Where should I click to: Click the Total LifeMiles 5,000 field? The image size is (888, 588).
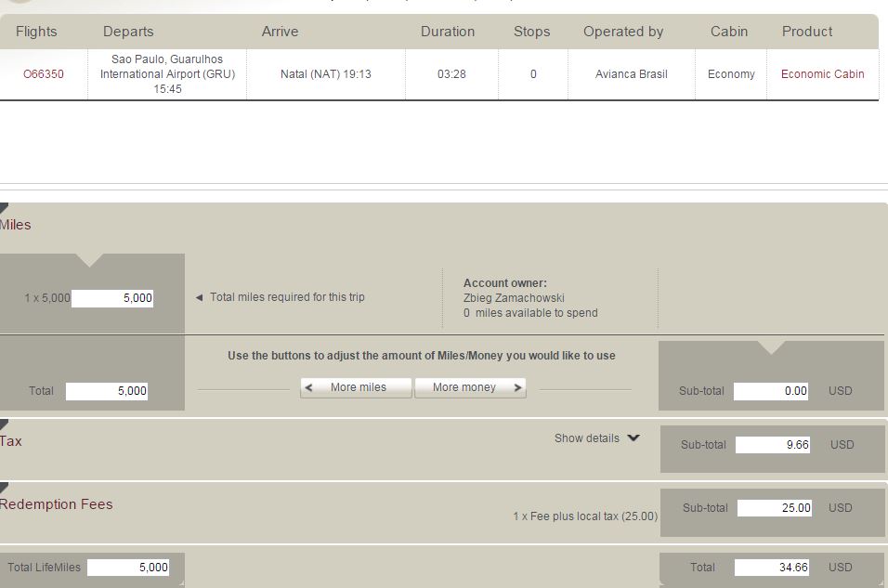click(128, 567)
